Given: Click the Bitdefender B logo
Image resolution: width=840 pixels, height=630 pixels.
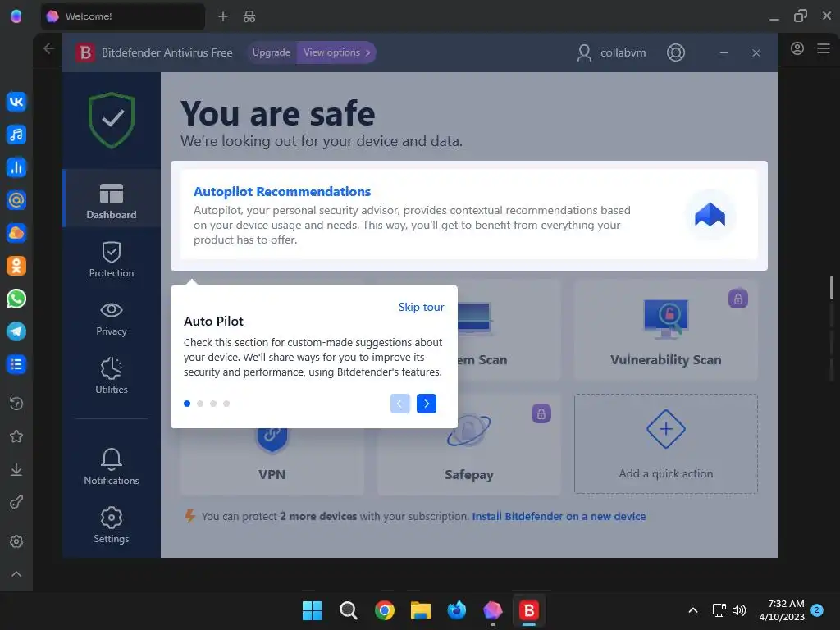Looking at the screenshot, I should pos(85,52).
